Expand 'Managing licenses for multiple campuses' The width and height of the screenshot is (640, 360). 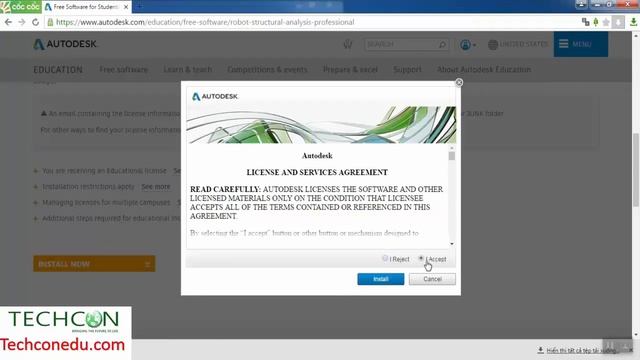coord(36,202)
